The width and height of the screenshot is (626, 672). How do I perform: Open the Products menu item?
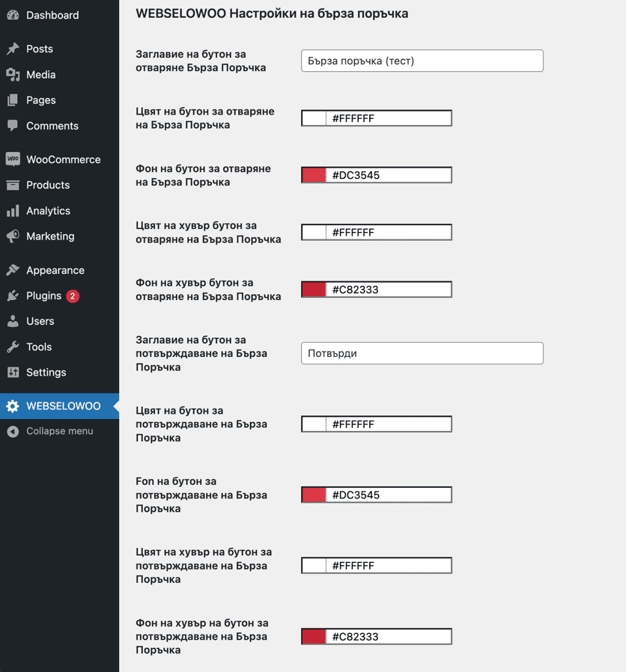click(x=48, y=185)
